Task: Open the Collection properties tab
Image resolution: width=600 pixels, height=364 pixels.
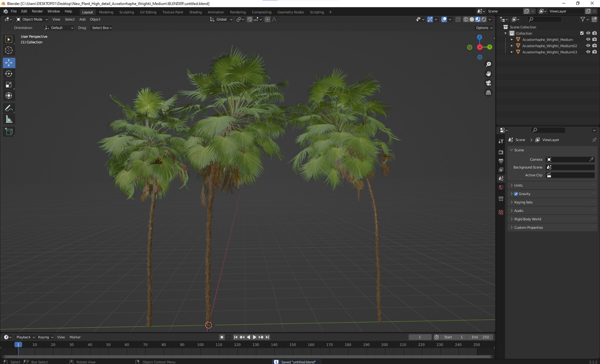Action: (501, 199)
